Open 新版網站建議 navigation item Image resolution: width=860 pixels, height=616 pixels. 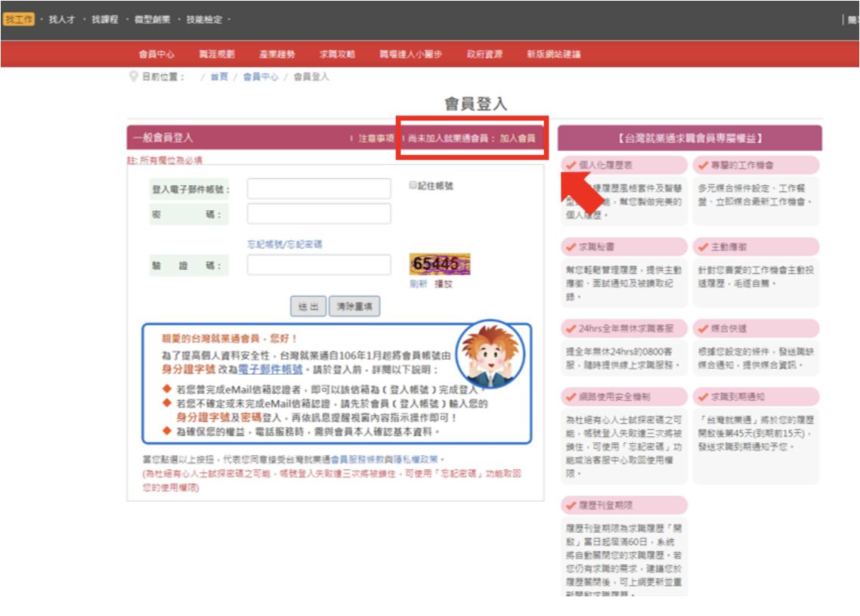tap(553, 54)
